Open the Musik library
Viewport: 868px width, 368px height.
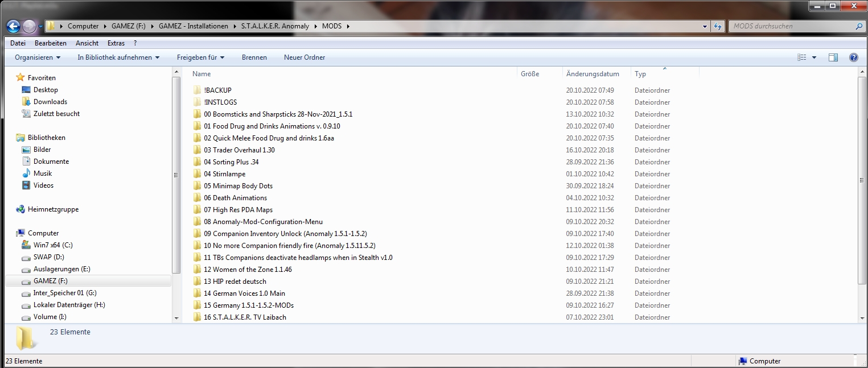(43, 173)
